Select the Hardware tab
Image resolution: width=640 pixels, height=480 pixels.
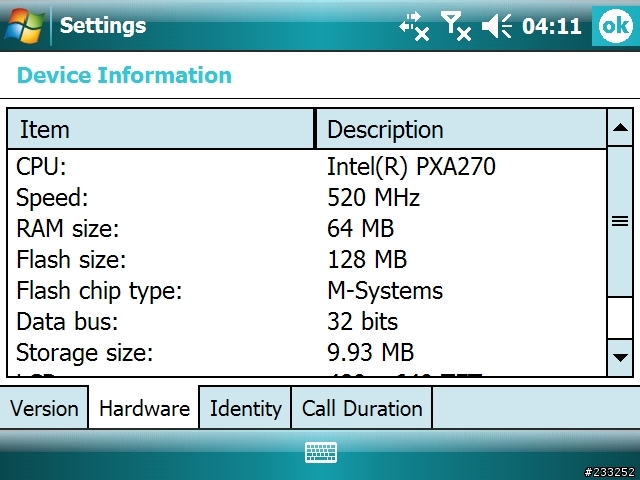pos(144,407)
